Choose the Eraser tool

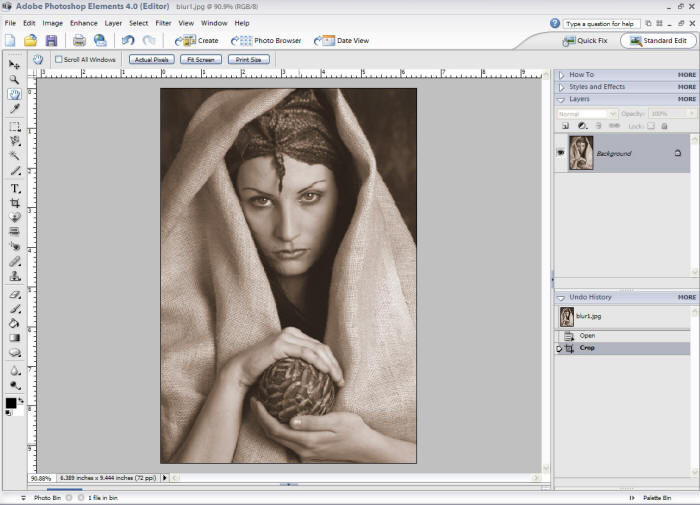coord(15,295)
